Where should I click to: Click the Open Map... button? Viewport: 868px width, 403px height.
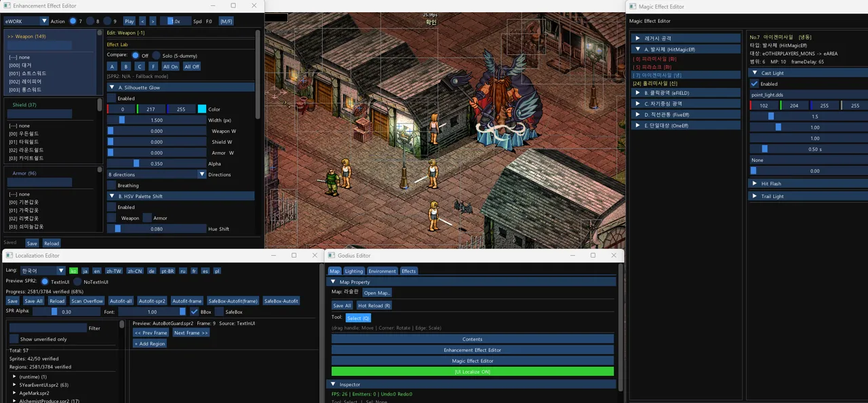point(377,293)
